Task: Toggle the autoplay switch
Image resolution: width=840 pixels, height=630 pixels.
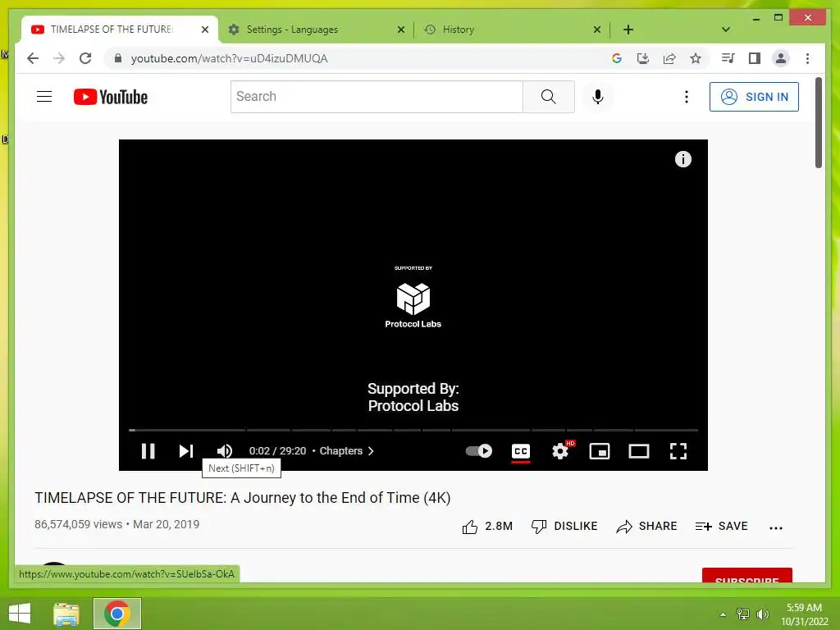Action: click(x=478, y=451)
